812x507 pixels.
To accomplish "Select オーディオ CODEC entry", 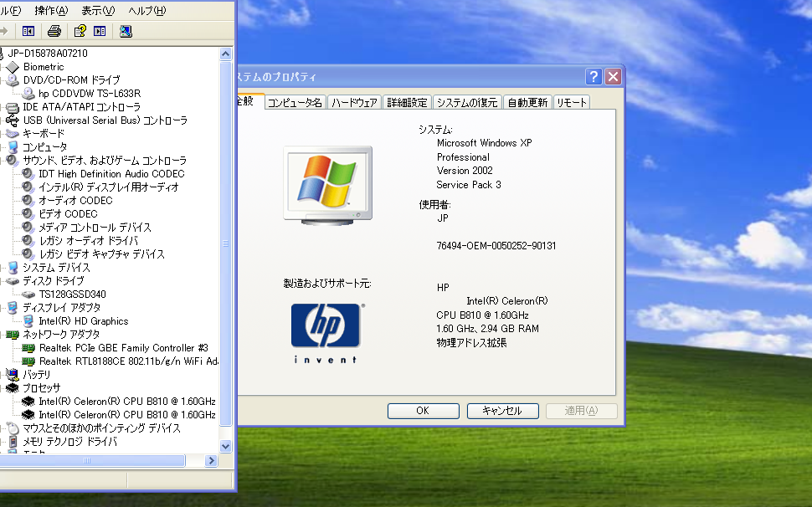I will click(x=75, y=201).
